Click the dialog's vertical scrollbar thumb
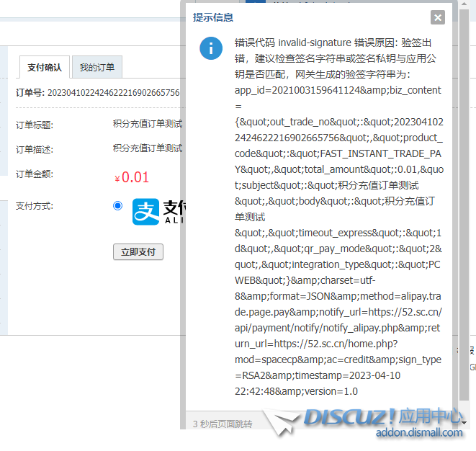Screen dimensions: 476x451 (x=464, y=205)
